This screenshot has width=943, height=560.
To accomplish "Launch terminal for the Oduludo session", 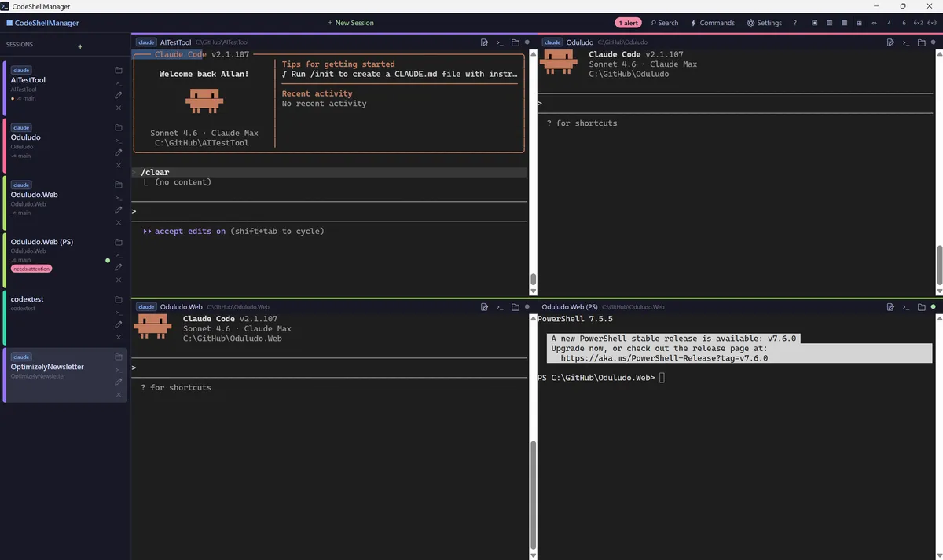I will [119, 140].
